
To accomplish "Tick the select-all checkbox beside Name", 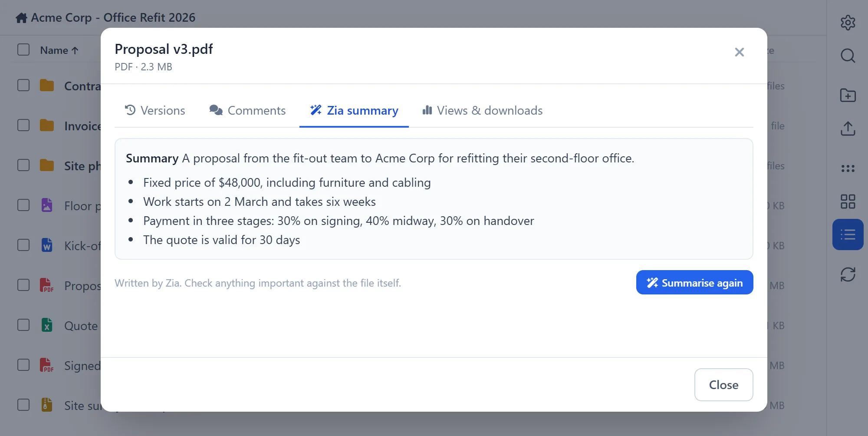I will pos(23,50).
